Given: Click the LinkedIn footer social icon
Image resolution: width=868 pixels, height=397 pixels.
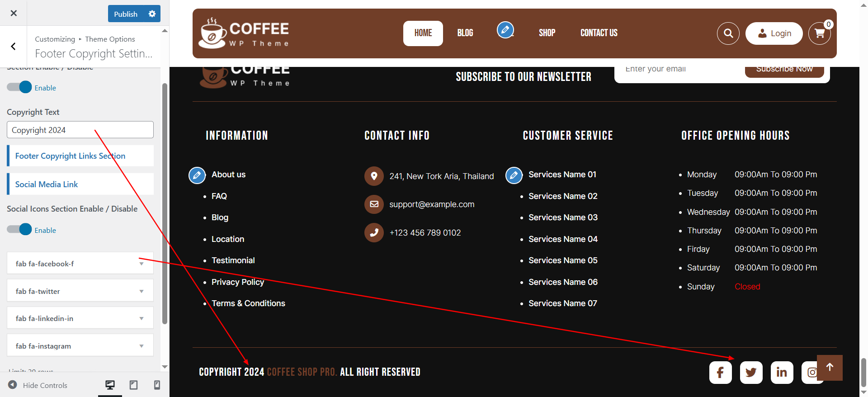Looking at the screenshot, I should point(782,373).
